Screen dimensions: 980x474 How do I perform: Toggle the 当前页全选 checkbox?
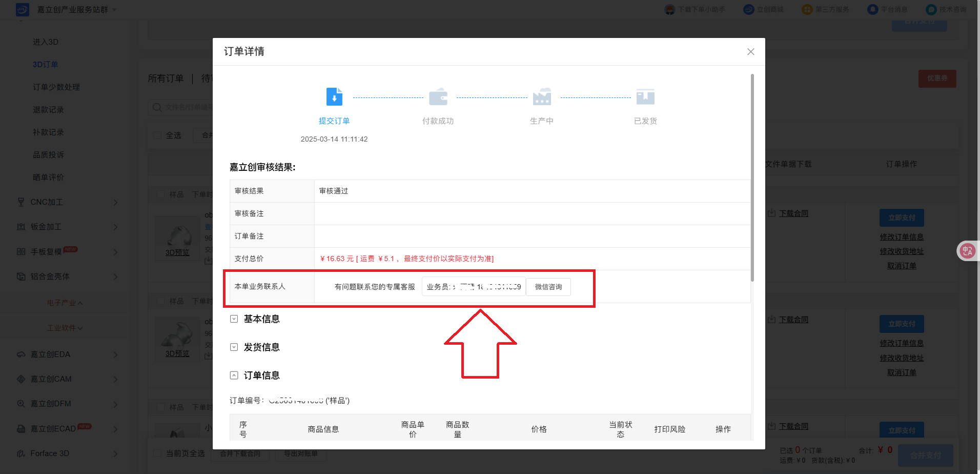point(158,453)
